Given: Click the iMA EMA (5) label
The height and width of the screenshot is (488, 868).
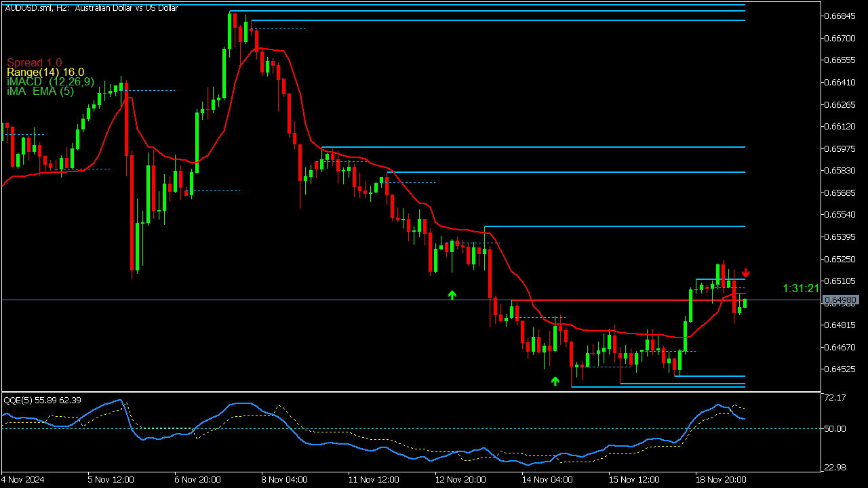Looking at the screenshot, I should 41,91.
